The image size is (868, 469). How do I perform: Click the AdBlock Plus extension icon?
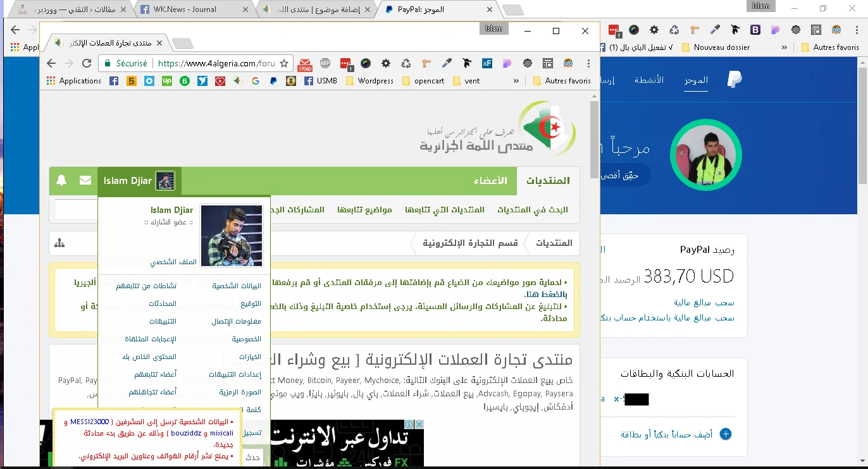coord(325,63)
